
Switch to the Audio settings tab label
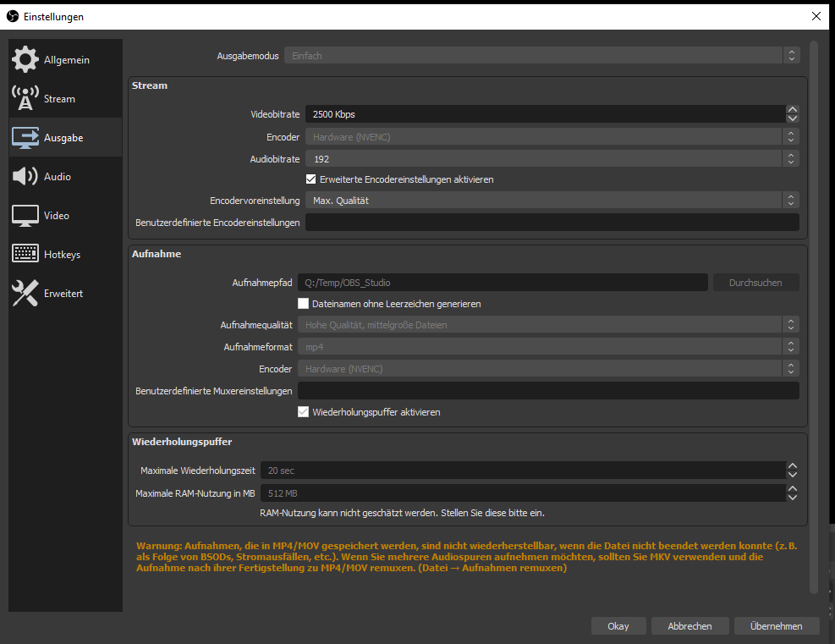click(58, 177)
